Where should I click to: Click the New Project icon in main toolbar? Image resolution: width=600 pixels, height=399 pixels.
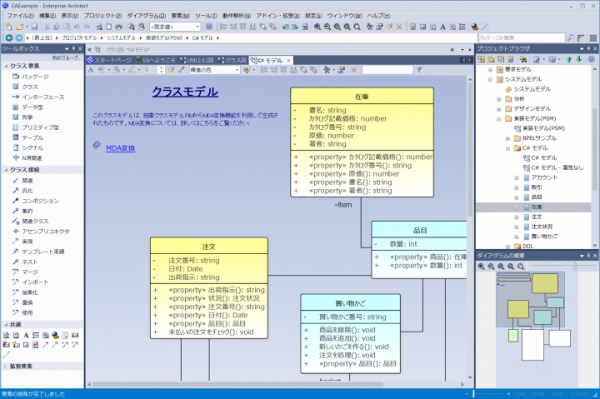8,27
